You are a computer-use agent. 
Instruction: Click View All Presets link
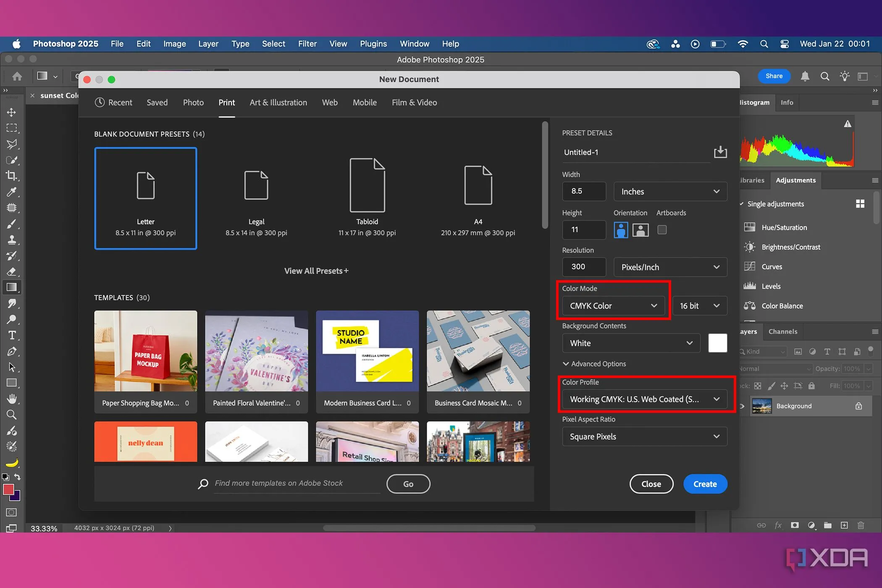click(316, 271)
